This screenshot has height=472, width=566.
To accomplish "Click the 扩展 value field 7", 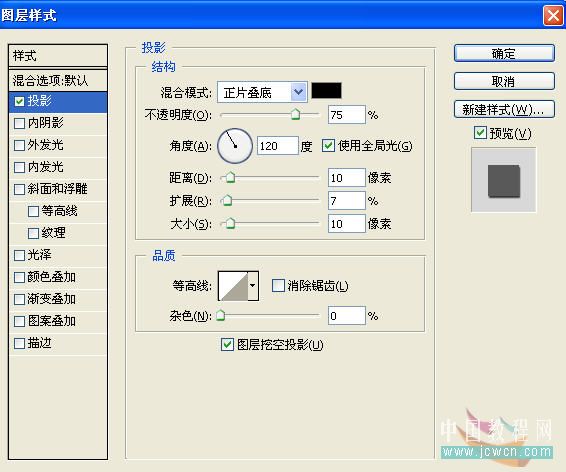I will click(x=347, y=201).
